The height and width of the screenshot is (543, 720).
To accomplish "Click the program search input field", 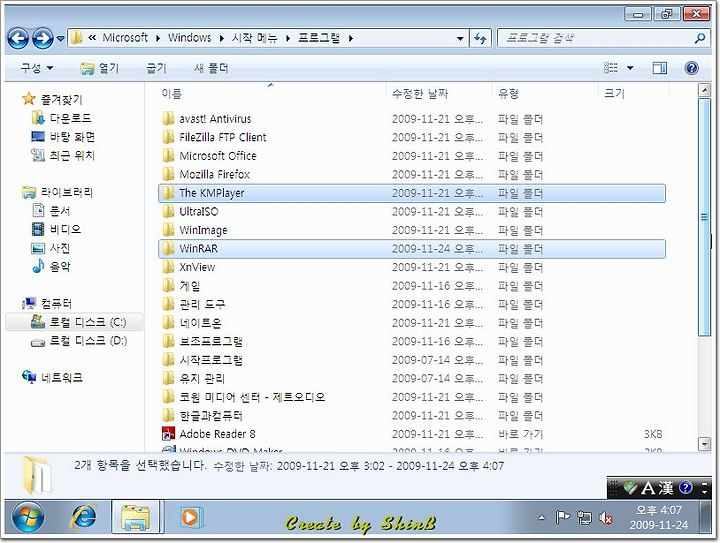I will (597, 38).
